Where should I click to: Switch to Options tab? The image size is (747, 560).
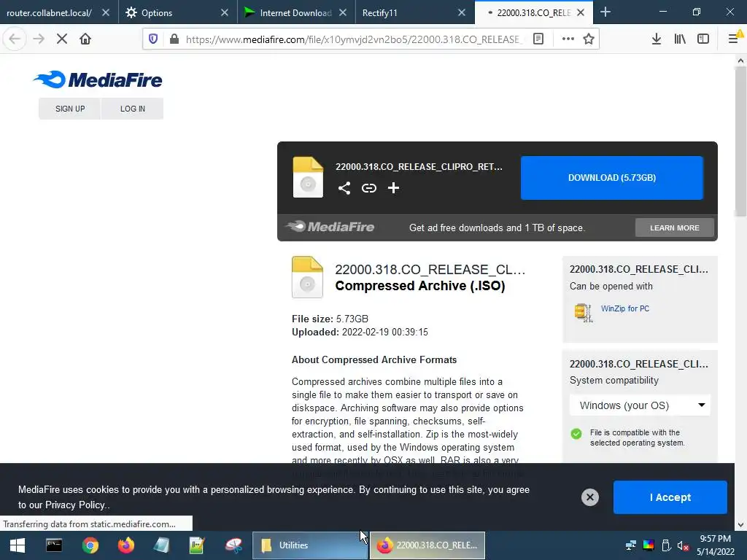coord(158,13)
